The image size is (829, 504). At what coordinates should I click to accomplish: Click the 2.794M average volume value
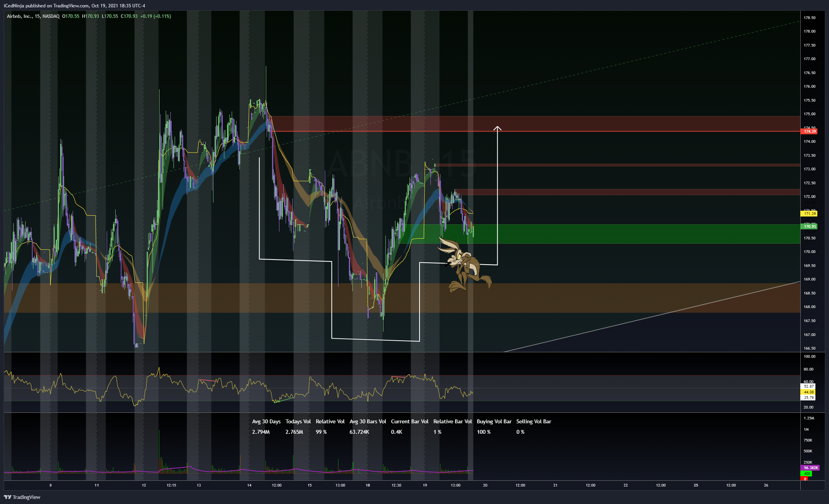click(x=261, y=432)
